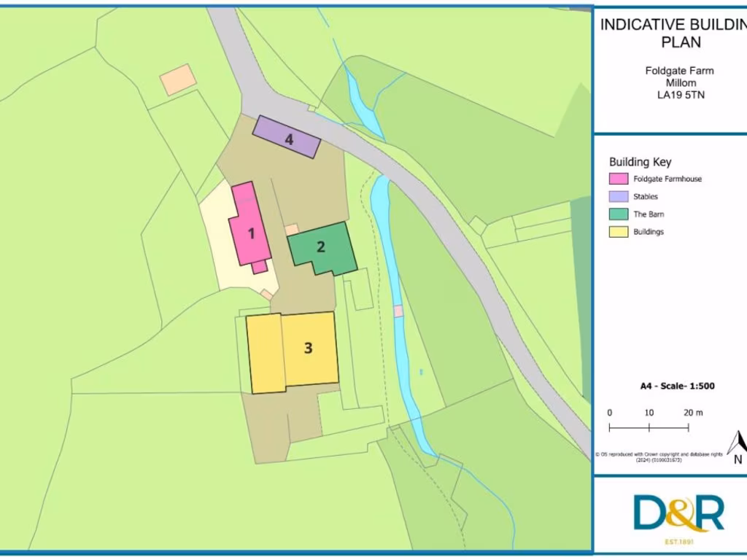Click the small orange outbuilding in the top-left field

pyautogui.click(x=178, y=79)
